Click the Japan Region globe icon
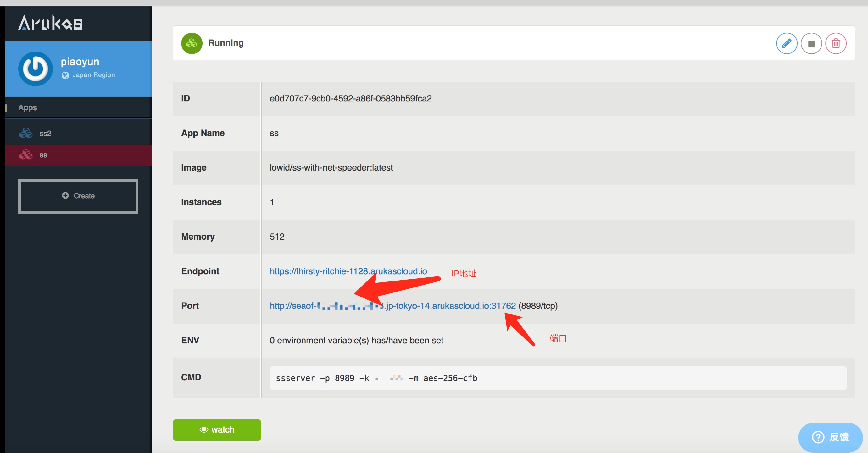 (65, 75)
